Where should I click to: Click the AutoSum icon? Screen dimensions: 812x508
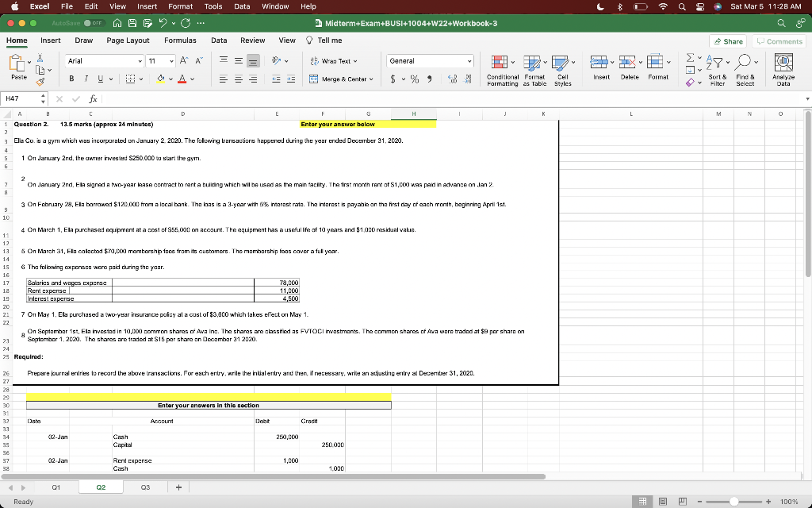(691, 57)
